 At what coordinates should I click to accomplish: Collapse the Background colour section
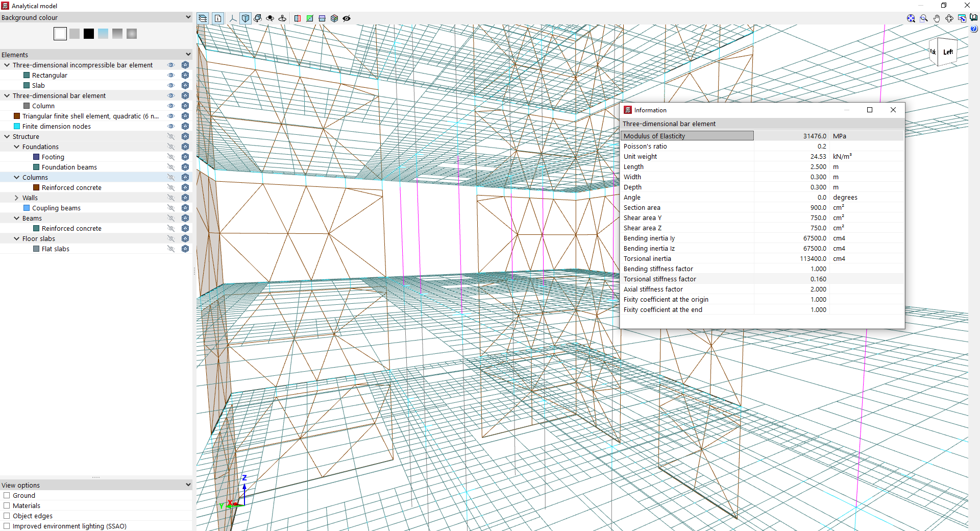click(x=188, y=17)
